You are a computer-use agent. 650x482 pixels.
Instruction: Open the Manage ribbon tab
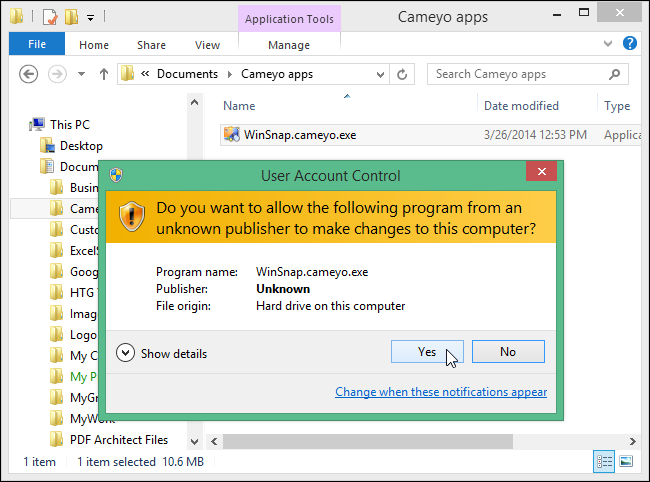[289, 45]
